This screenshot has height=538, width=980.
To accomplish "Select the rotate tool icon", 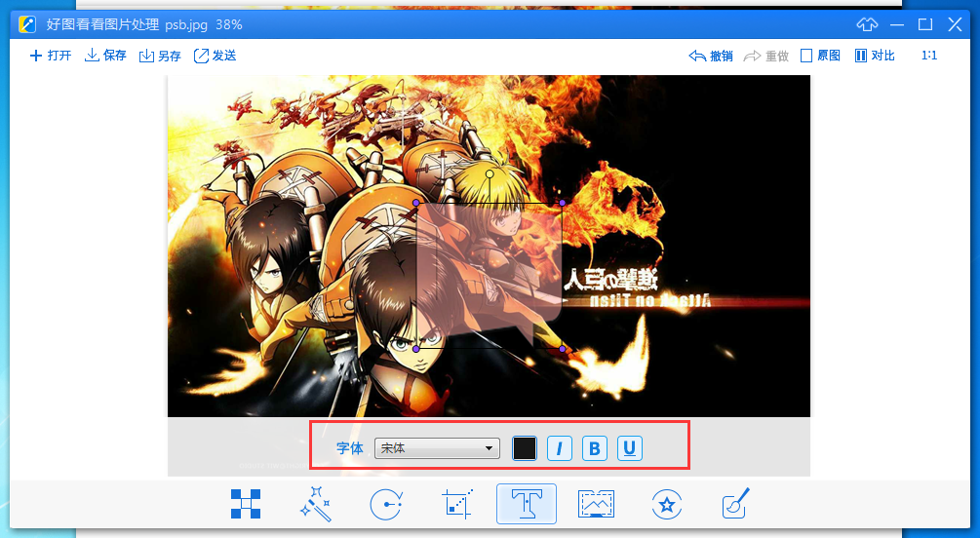I will pyautogui.click(x=385, y=504).
